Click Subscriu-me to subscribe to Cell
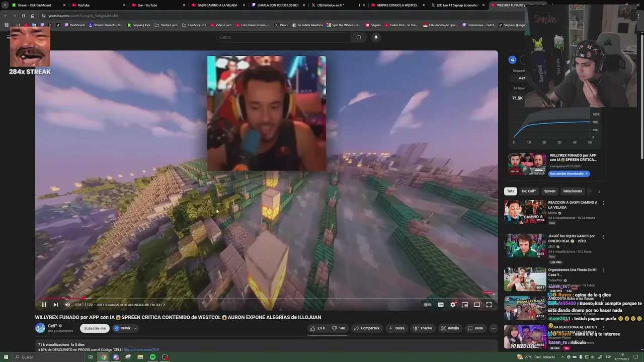This screenshot has width=644, height=362. tap(95, 328)
